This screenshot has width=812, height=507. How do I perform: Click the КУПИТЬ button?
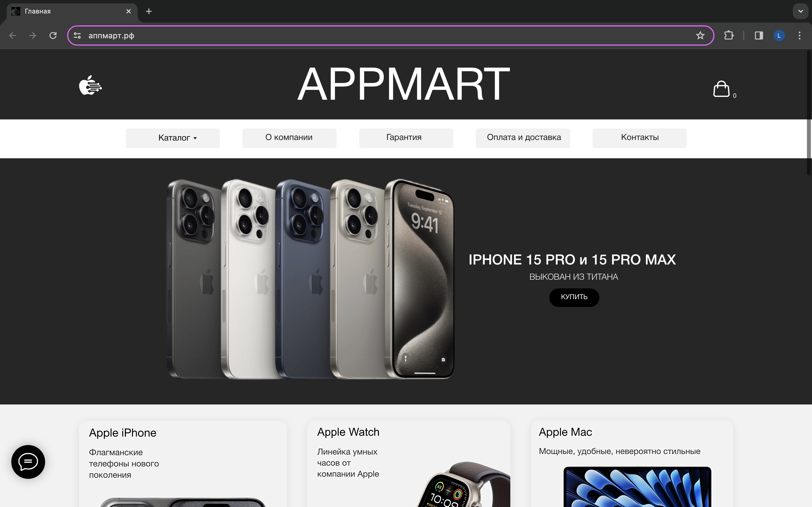tap(574, 297)
